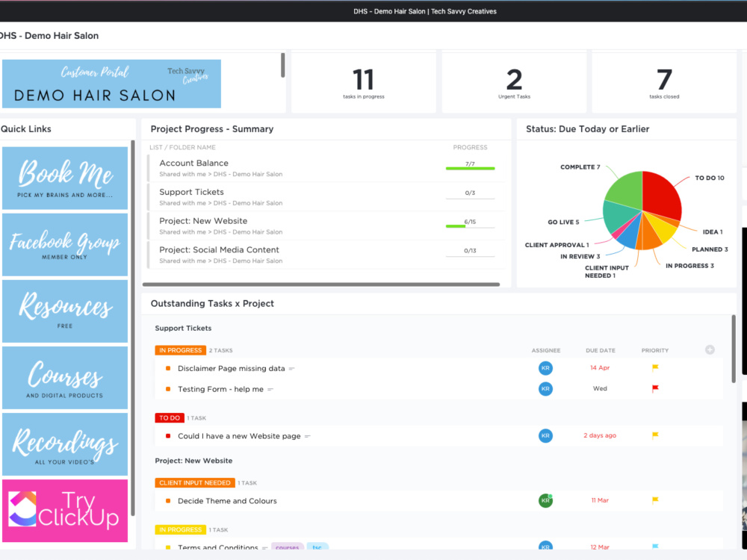Click the yellow priority flag for the new Website page request
The height and width of the screenshot is (560, 747).
[x=654, y=435]
